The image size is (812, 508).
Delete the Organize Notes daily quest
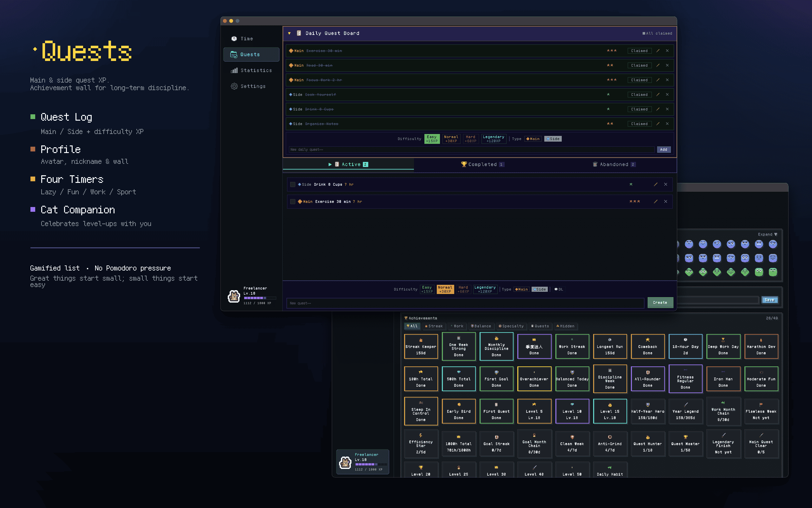coord(667,124)
